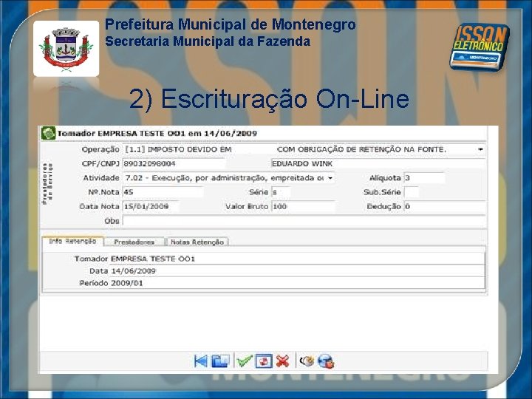532x399 pixels.
Task: Cancel with the red X icon
Action: pos(282,361)
